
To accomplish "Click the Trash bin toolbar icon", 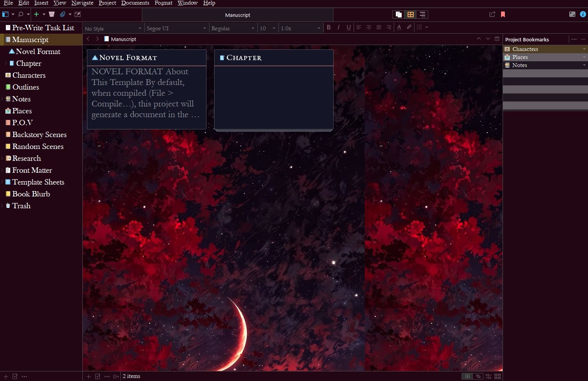I will (x=52, y=14).
